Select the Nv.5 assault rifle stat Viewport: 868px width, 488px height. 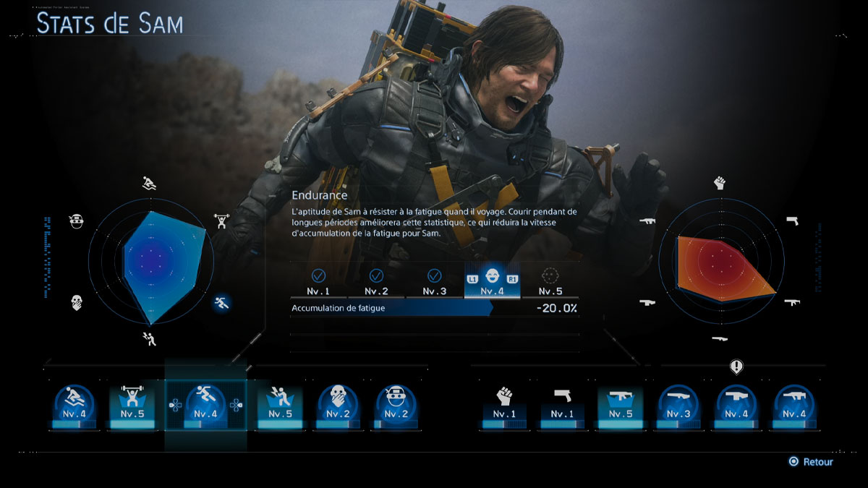[620, 404]
